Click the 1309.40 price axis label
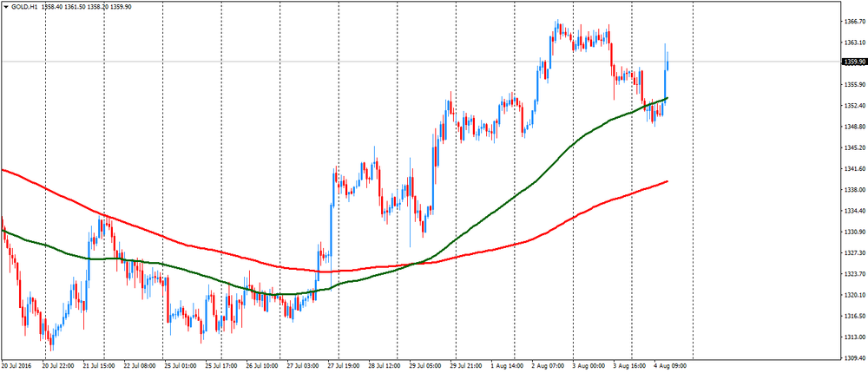This screenshot has height=373, width=868. [855, 358]
